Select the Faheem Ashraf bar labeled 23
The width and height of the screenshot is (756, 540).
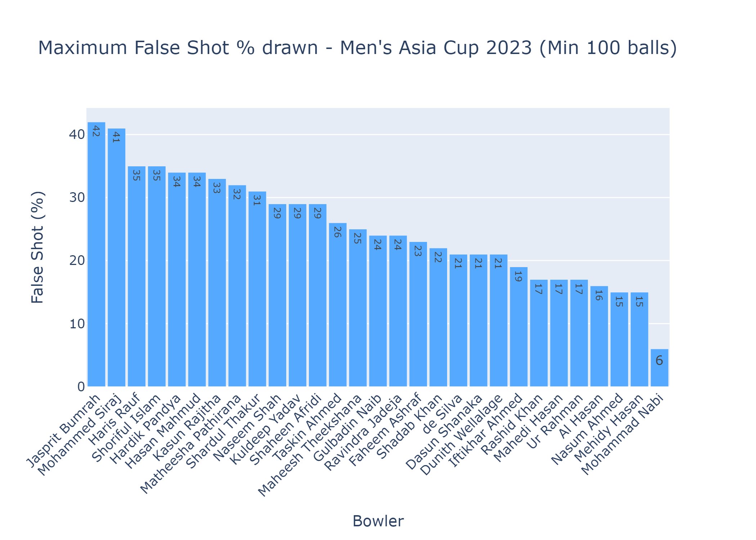click(418, 314)
